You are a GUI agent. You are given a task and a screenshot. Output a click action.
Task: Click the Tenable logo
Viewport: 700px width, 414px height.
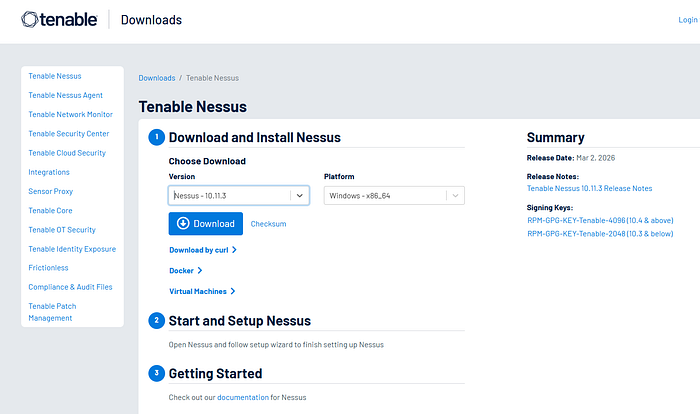pyautogui.click(x=59, y=20)
